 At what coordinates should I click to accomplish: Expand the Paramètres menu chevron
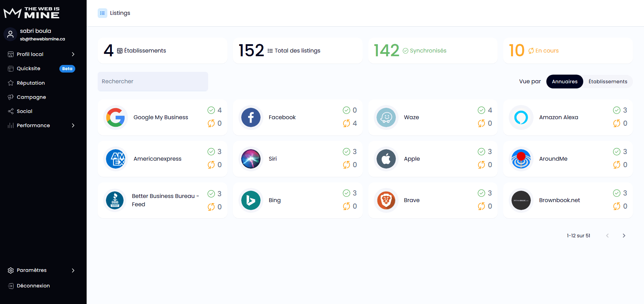click(73, 270)
